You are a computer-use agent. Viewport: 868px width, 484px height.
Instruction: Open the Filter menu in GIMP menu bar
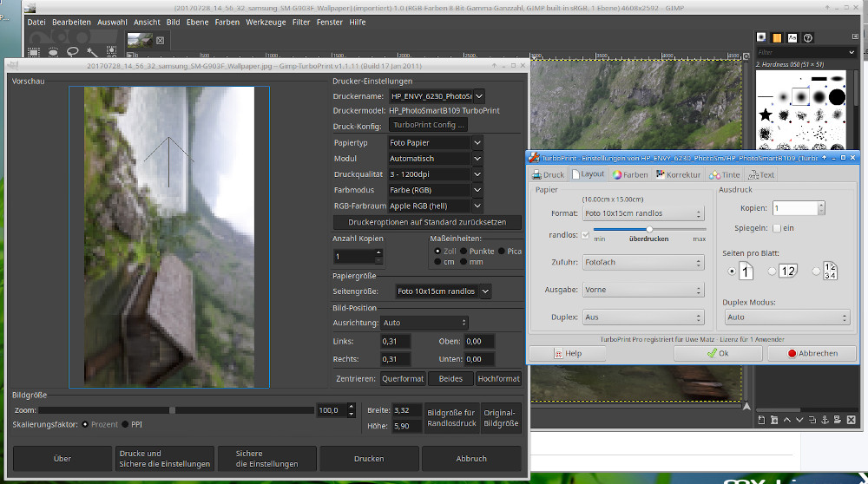click(301, 22)
